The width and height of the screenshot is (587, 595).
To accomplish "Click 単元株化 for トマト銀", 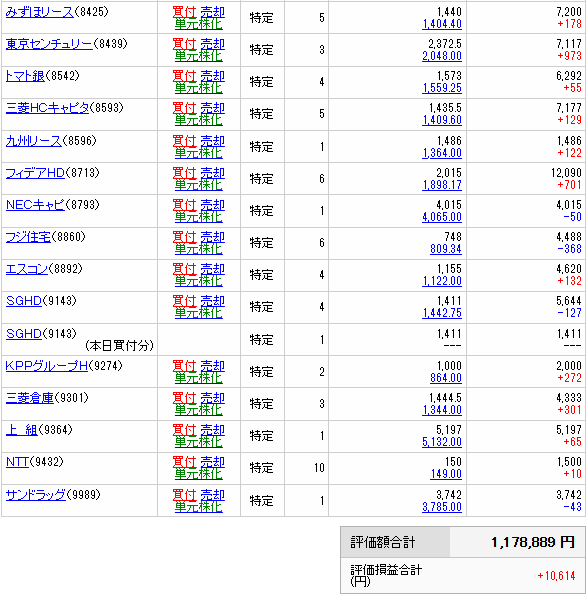I will pyautogui.click(x=198, y=88).
